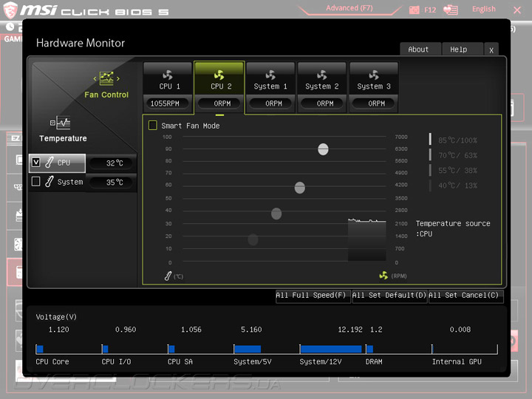Image resolution: width=532 pixels, height=399 pixels.
Task: Click the 70°C/63% curve setting
Action: click(x=457, y=155)
